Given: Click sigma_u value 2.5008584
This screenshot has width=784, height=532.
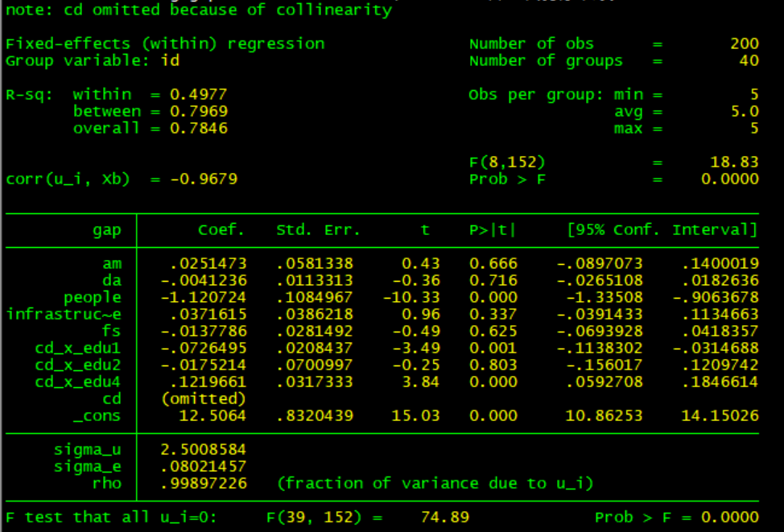Looking at the screenshot, I should pos(204,449).
